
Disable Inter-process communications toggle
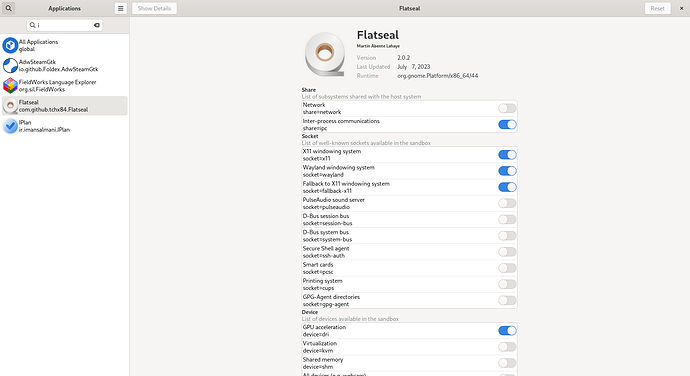[x=507, y=125]
